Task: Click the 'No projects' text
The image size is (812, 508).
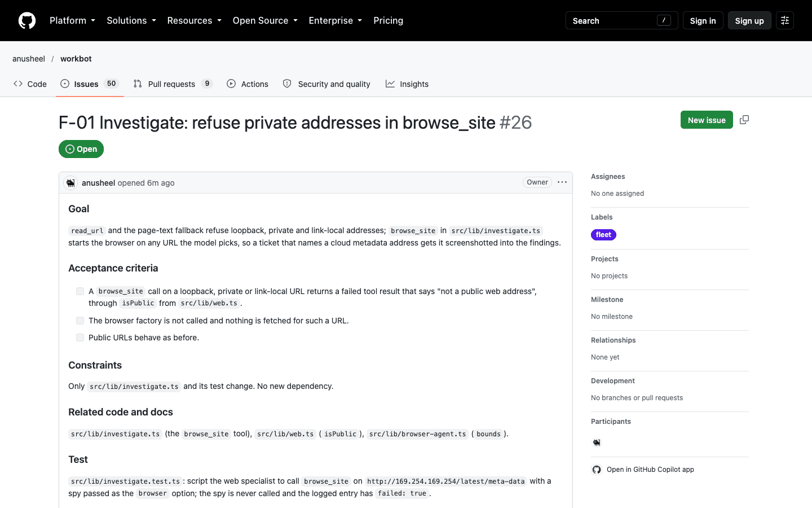Action: click(609, 276)
